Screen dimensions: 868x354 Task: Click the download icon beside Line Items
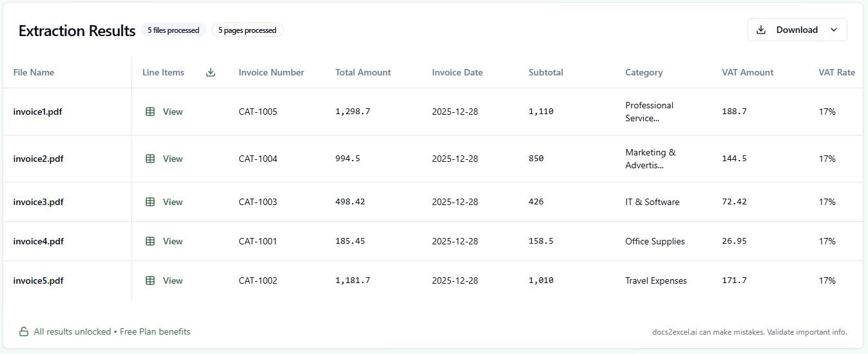point(211,72)
